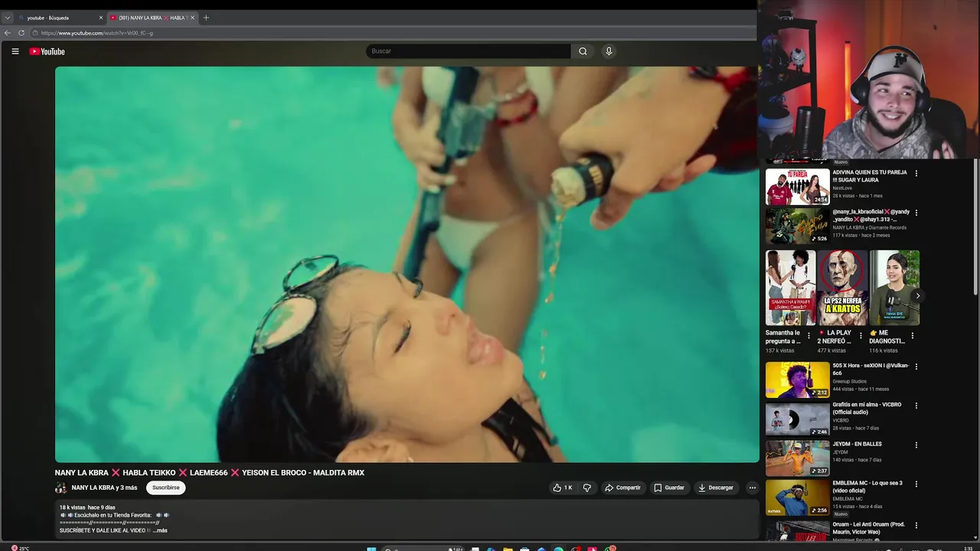Viewport: 980px width, 551px height.
Task: Open Grafitis en mi alma title link
Action: tap(867, 408)
